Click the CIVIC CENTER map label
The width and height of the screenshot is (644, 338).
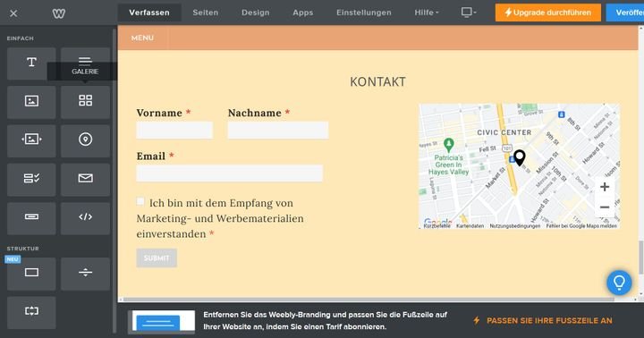point(504,132)
